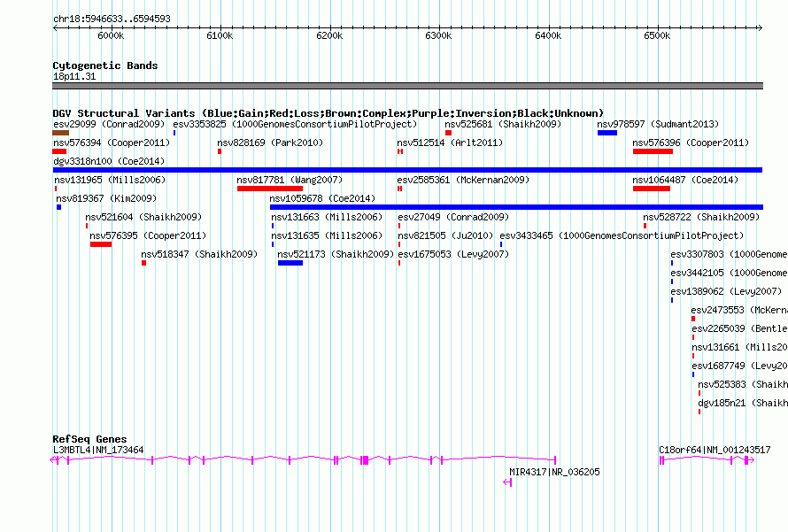Select the red nsv817781 loss bar
The width and height of the screenshot is (788, 532).
click(x=270, y=189)
